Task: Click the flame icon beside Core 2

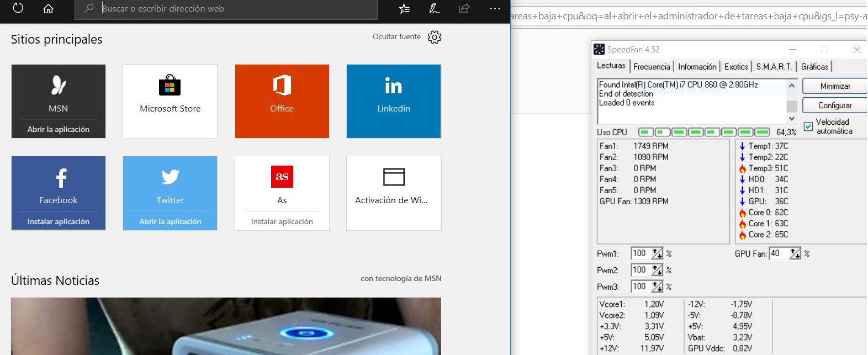Action: (742, 235)
